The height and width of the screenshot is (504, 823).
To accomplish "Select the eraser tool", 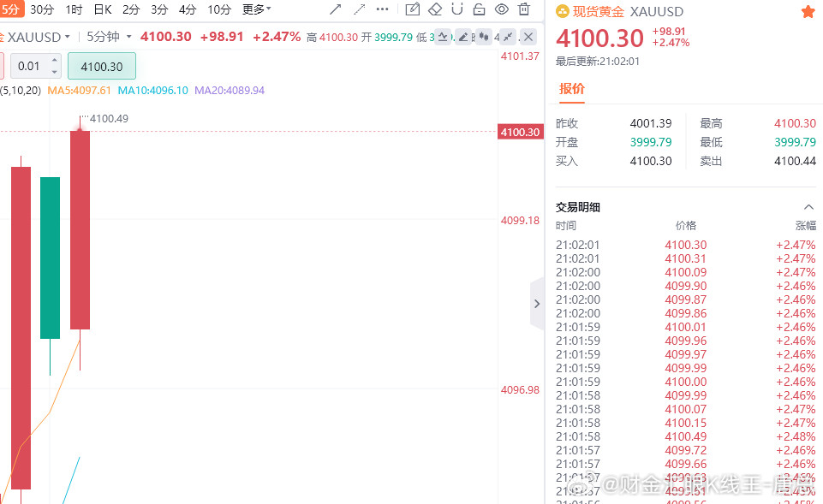I will coord(434,9).
